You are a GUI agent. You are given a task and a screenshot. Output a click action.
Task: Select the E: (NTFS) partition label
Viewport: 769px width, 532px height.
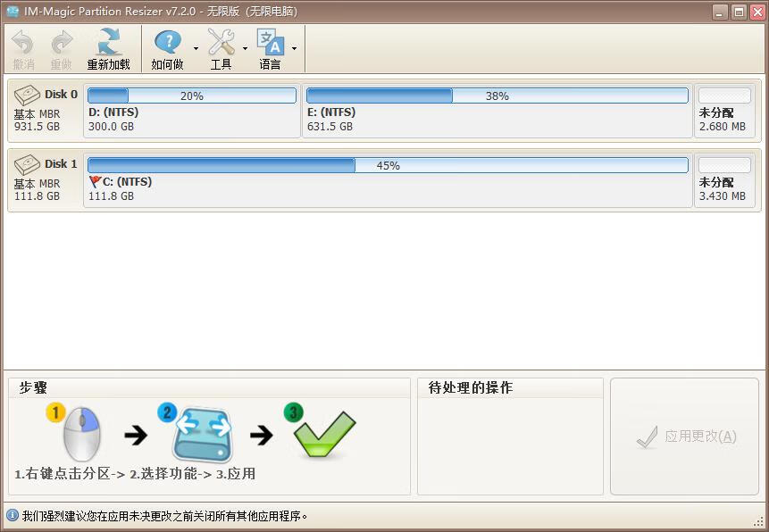click(331, 112)
